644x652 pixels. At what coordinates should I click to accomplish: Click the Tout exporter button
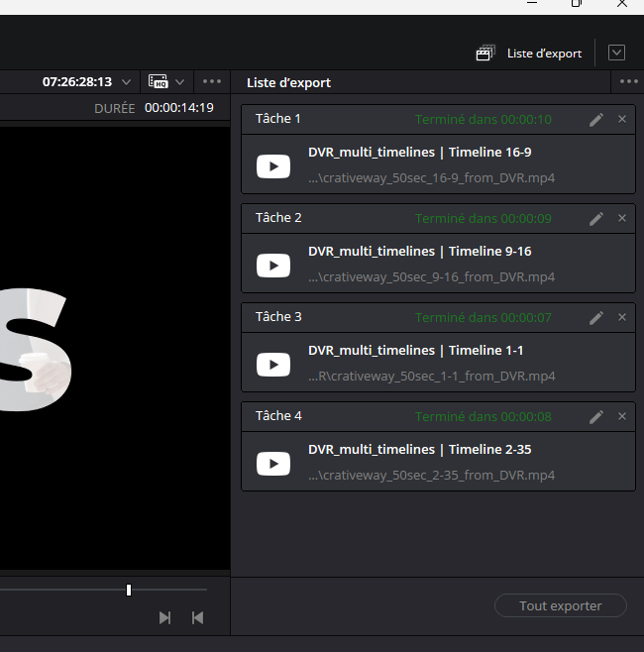pyautogui.click(x=561, y=605)
